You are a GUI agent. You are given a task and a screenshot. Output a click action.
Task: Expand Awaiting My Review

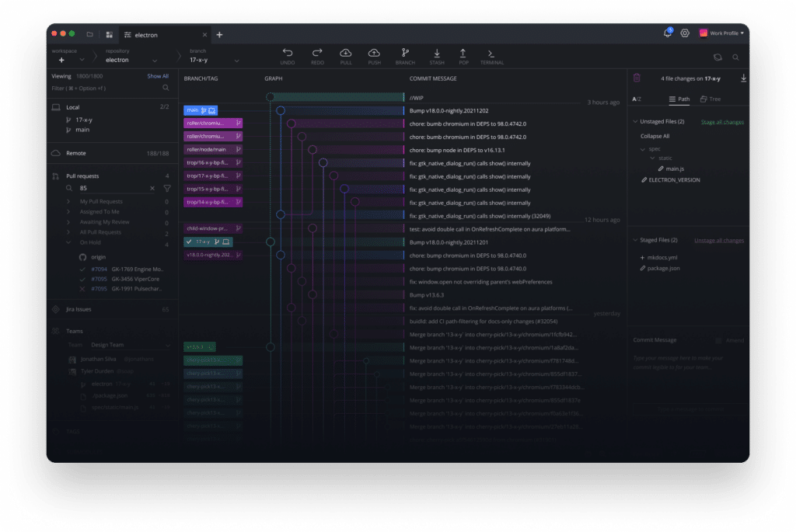68,222
